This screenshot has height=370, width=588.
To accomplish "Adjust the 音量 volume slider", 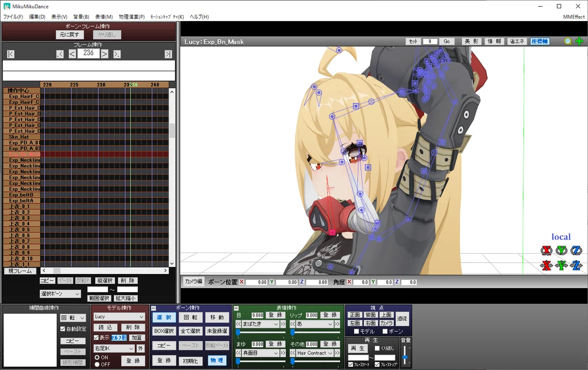I will coord(405,355).
